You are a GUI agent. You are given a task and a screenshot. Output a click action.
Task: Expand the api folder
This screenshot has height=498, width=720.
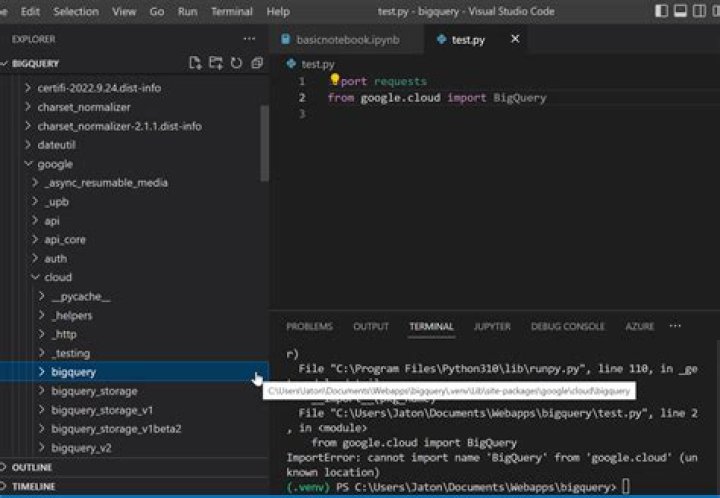pyautogui.click(x=133, y=221)
